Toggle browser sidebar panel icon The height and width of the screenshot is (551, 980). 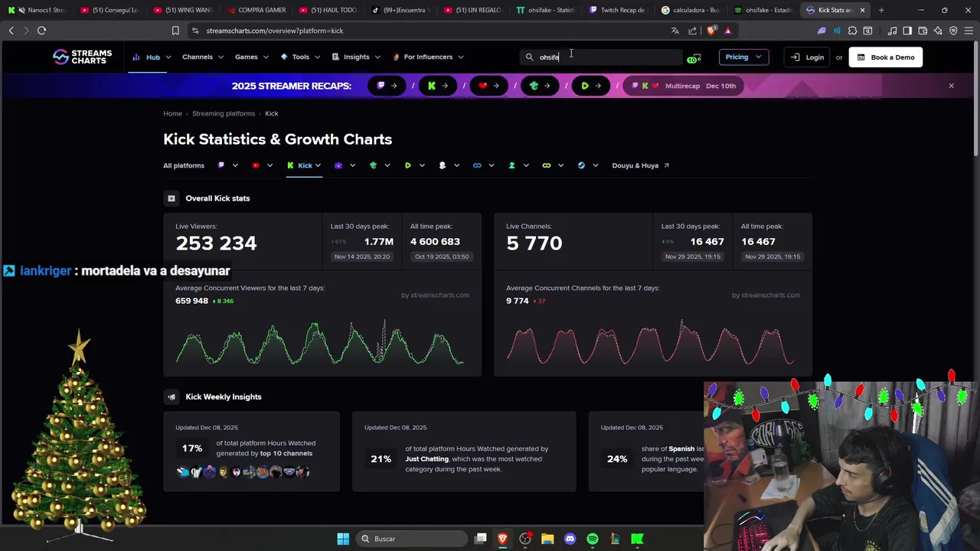pyautogui.click(x=907, y=31)
